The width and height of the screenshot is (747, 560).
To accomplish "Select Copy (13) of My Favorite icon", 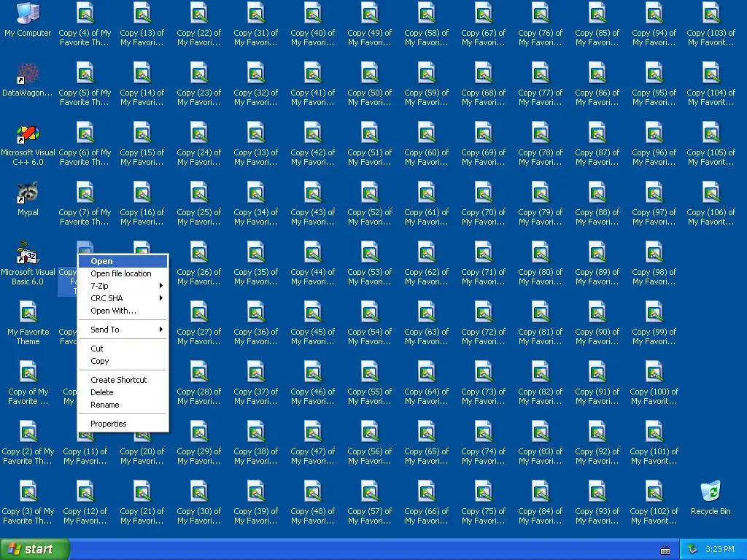I will click(x=142, y=13).
